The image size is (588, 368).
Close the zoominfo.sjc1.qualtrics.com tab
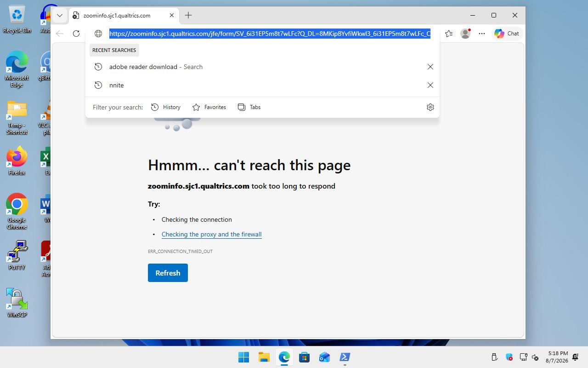click(172, 15)
